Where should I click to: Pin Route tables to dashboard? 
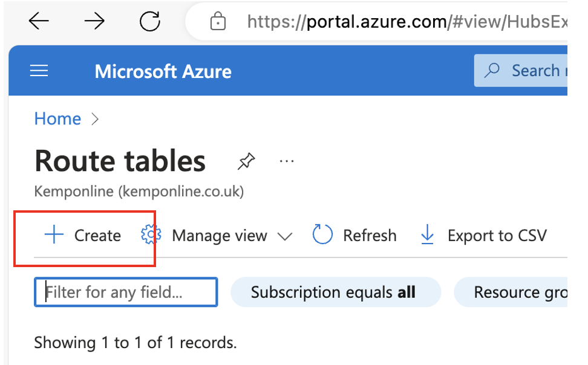246,161
